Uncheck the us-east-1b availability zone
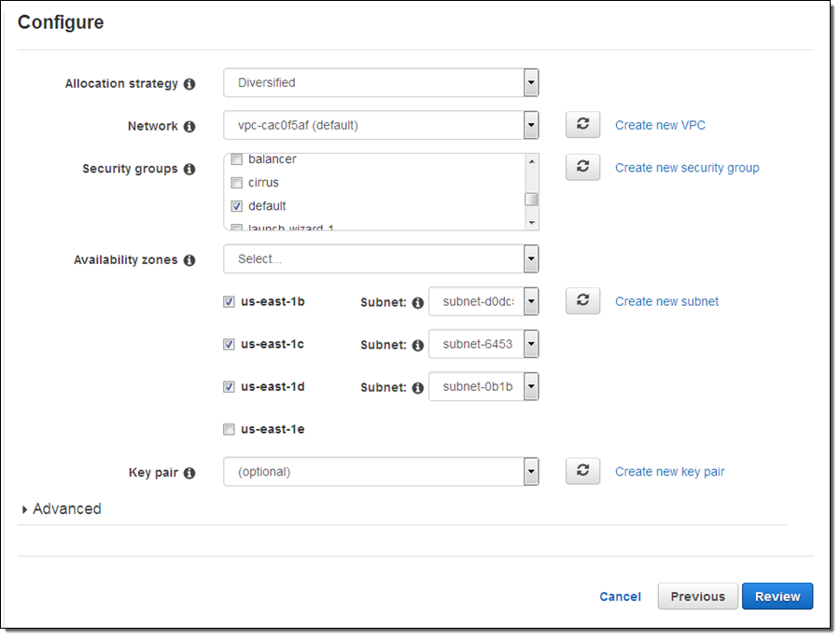 (x=229, y=301)
